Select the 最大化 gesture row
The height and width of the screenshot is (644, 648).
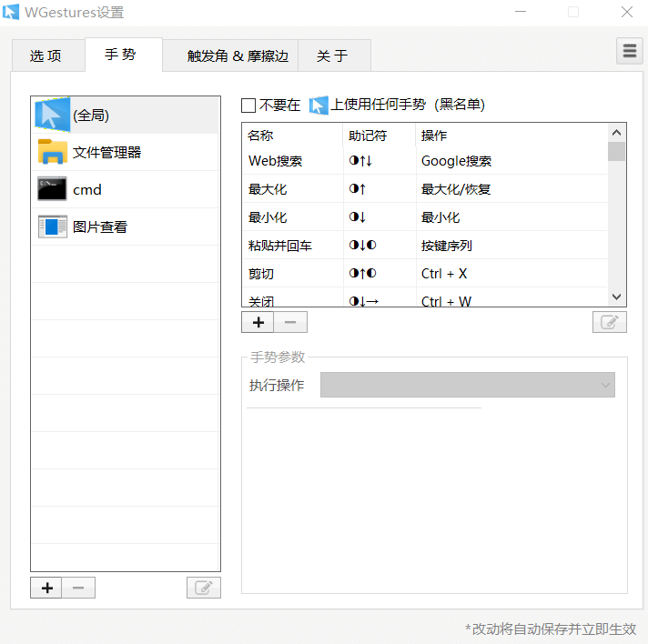[424, 189]
